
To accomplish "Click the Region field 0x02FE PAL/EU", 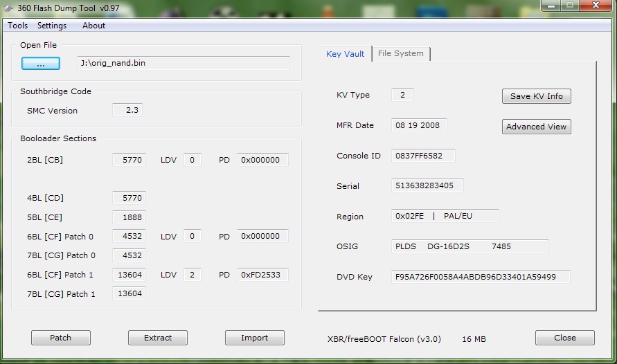I will click(x=445, y=216).
